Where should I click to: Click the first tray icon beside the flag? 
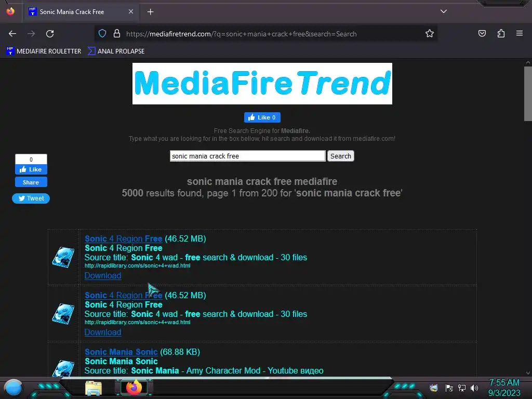434,388
